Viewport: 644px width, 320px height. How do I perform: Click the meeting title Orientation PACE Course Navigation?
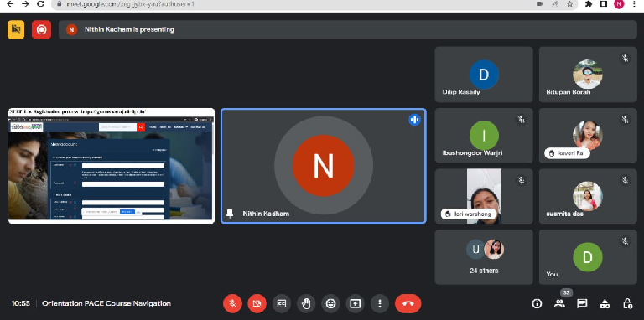(106, 303)
